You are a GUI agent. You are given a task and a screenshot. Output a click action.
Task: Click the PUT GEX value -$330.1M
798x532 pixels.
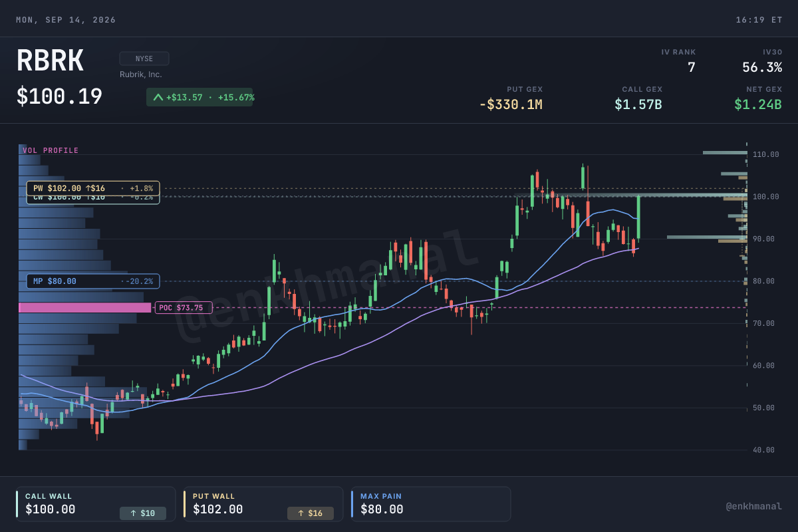click(x=511, y=104)
